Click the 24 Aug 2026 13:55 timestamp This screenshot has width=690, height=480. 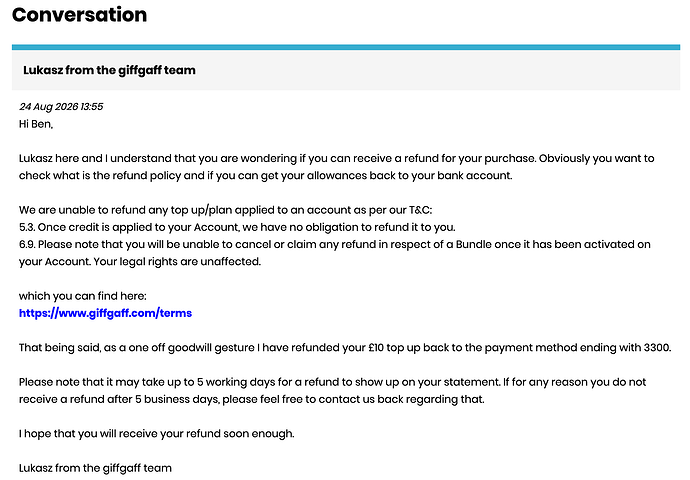tap(61, 106)
